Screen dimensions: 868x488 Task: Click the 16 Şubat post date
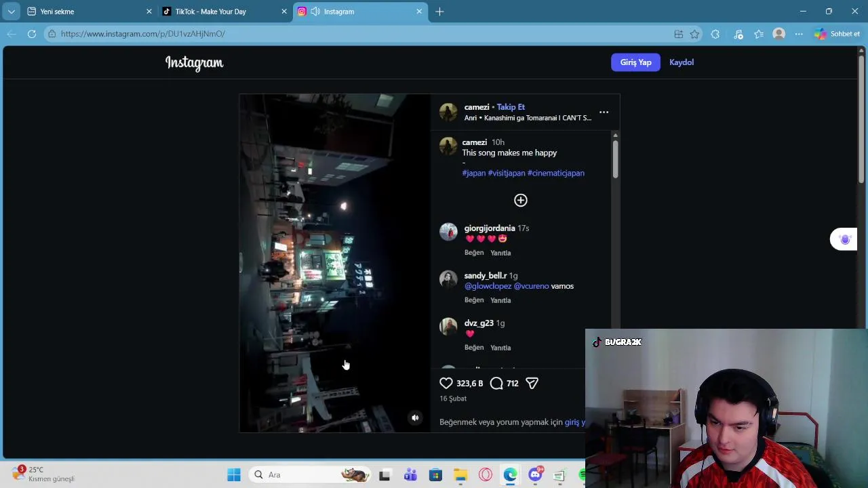click(x=453, y=399)
